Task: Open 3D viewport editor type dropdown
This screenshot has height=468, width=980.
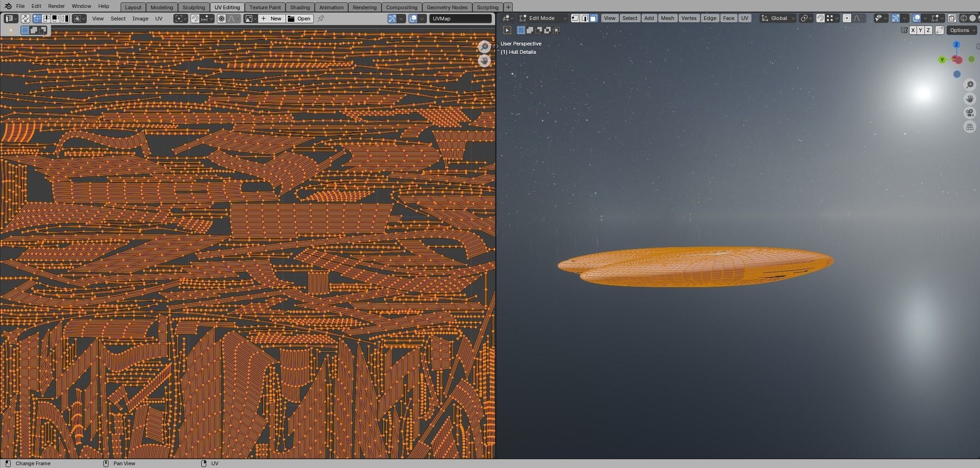Action: (x=508, y=18)
